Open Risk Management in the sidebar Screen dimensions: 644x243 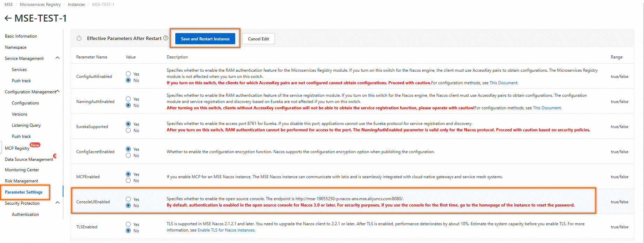22,181
